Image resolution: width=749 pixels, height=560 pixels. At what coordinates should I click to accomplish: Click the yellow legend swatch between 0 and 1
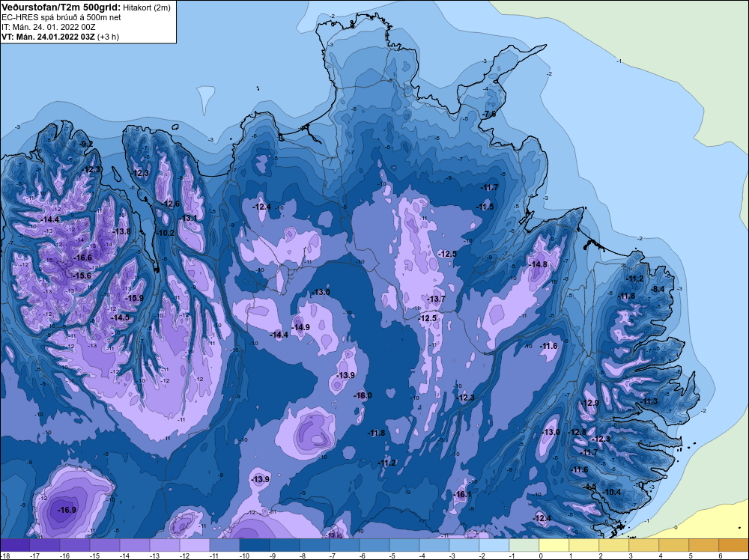click(x=554, y=545)
